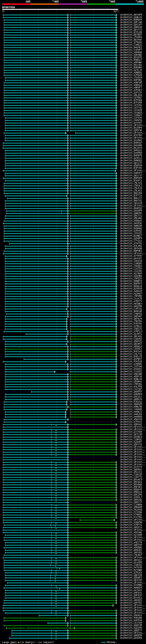Select label UniRef100_Q6R557
The image size is (146, 644).
tap(131, 392)
